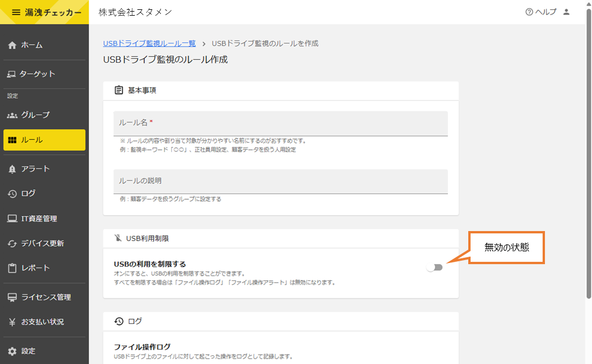Open グループ menu item
The image size is (592, 364).
pos(44,115)
